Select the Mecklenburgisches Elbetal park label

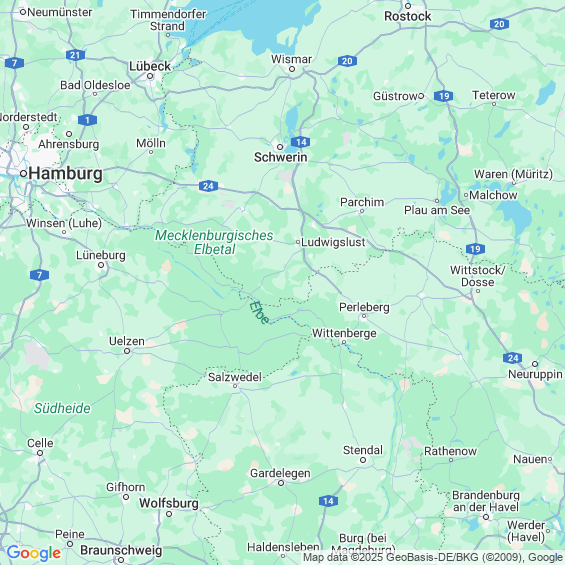click(x=214, y=242)
